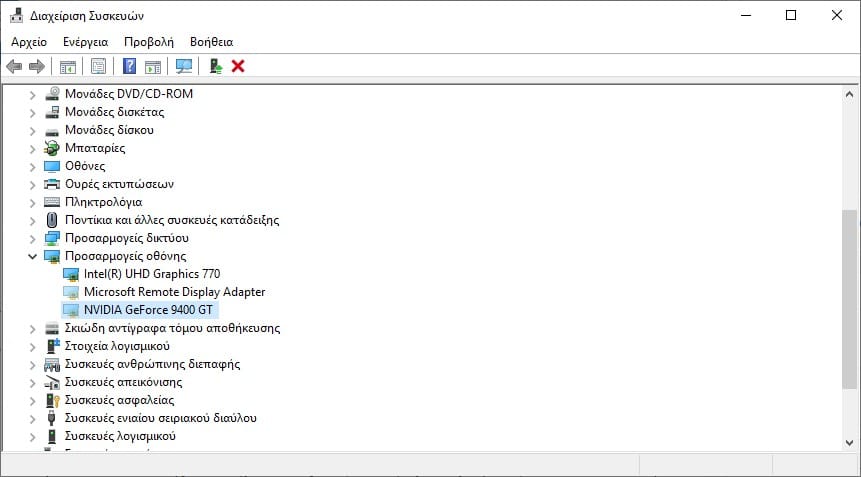Select the Συσκευές ασφαλείας row
The height and width of the screenshot is (477, 861).
[119, 400]
